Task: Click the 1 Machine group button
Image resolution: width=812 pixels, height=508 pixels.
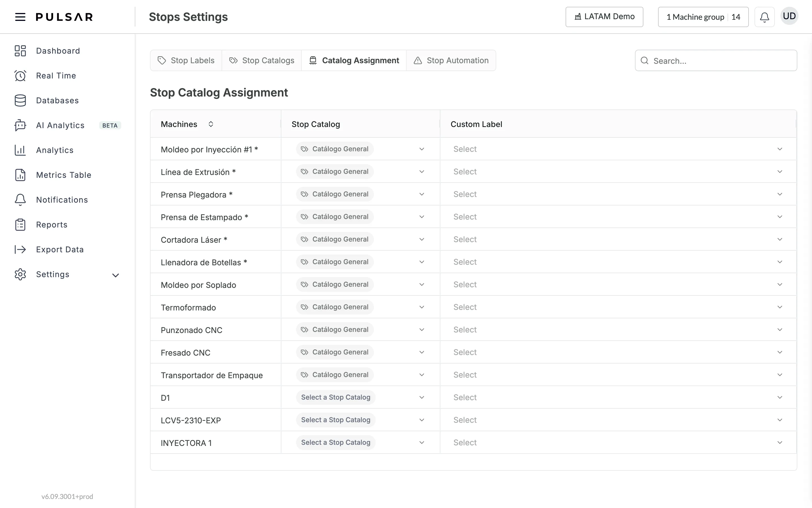Action: [x=703, y=17]
